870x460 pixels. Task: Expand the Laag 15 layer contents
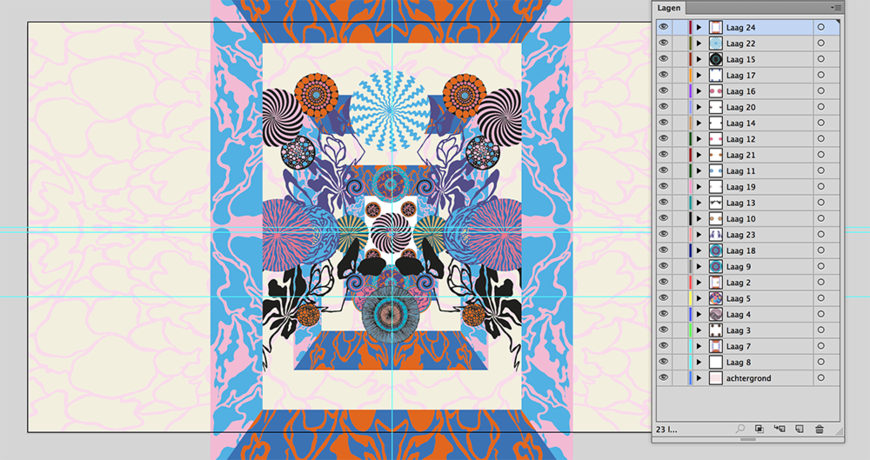[699, 60]
